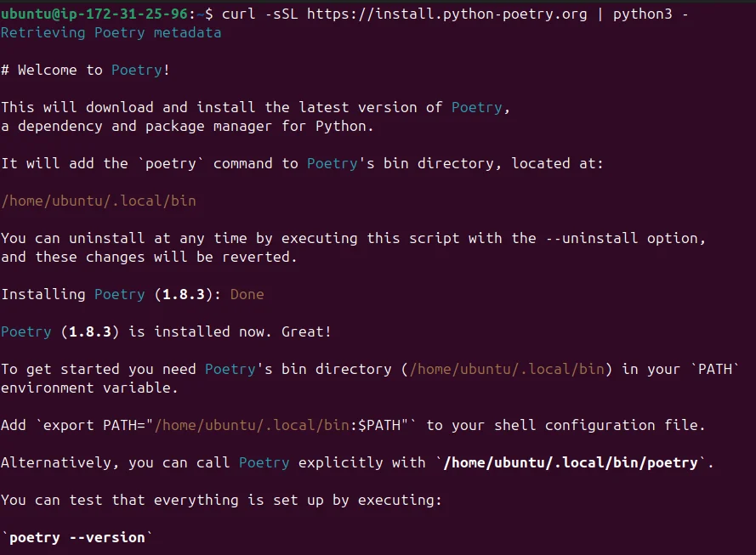The image size is (756, 555).
Task: Click the backticked PATH before environment variable
Action: pos(719,369)
